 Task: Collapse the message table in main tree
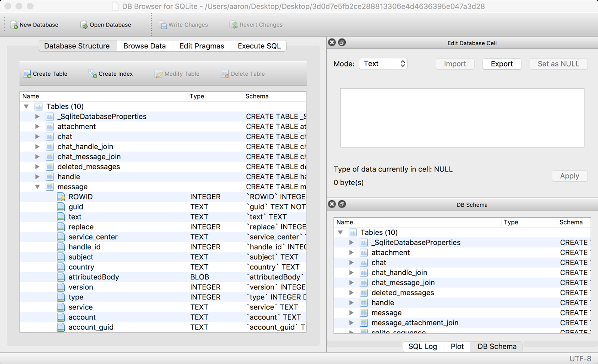37,187
